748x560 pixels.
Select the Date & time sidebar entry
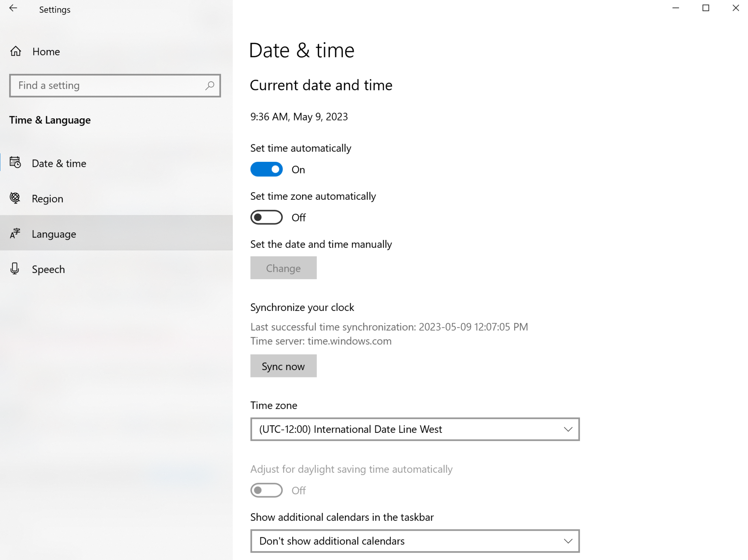[x=59, y=163]
